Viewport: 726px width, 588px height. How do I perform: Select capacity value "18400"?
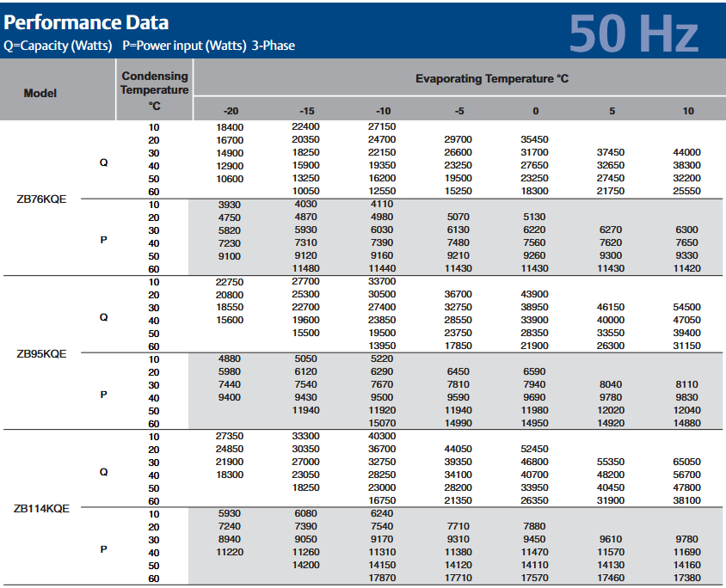click(230, 127)
